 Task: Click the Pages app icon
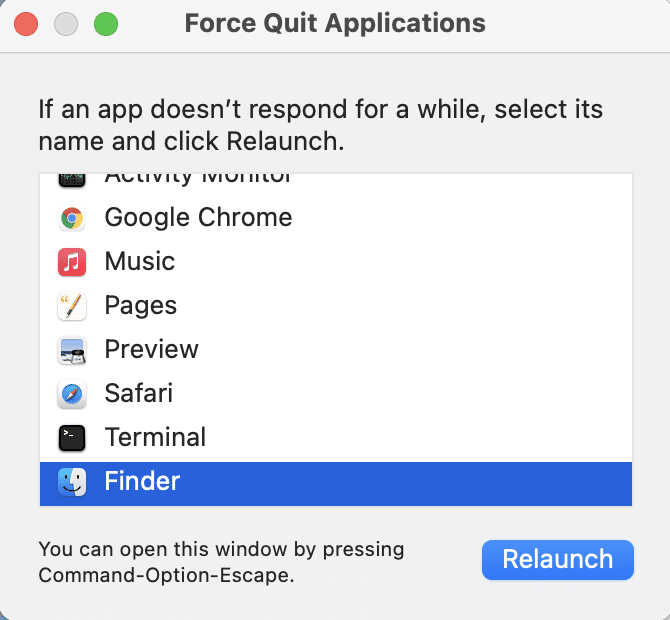pos(72,306)
